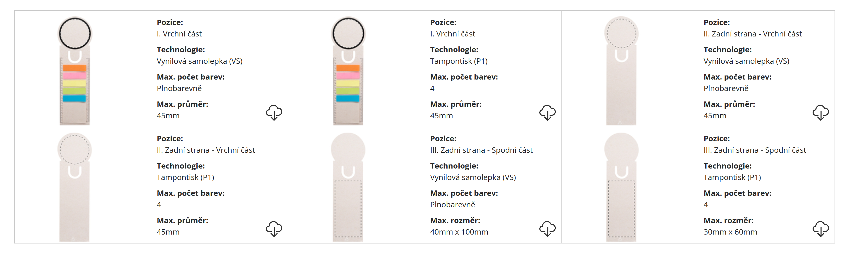Open image for III. Spodní část vinyl sticker
The width and height of the screenshot is (868, 257).
click(348, 187)
